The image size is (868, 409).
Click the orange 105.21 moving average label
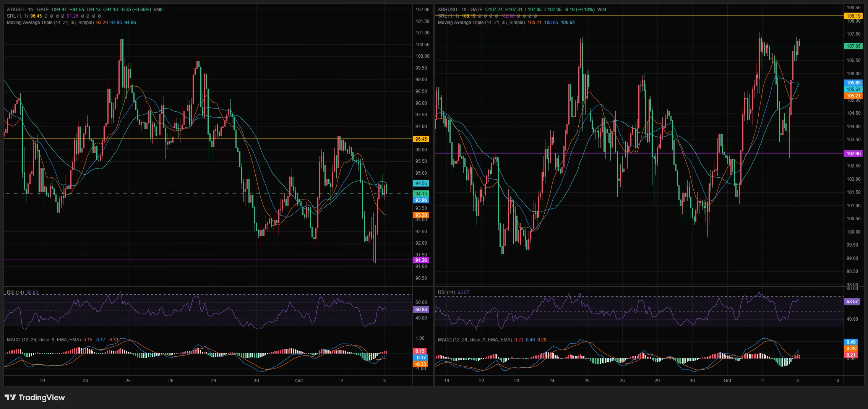click(853, 96)
